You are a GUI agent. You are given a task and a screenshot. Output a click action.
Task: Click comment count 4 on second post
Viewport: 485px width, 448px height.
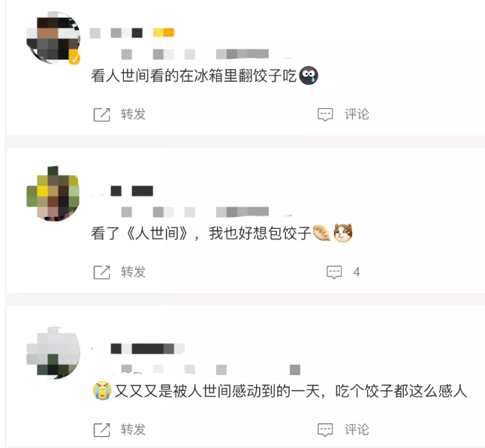click(357, 272)
